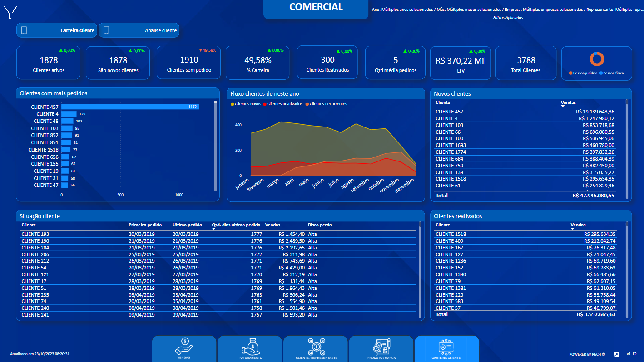The image size is (644, 362).
Task: Click the Clientes Reativados KPI card
Action: 327,63
